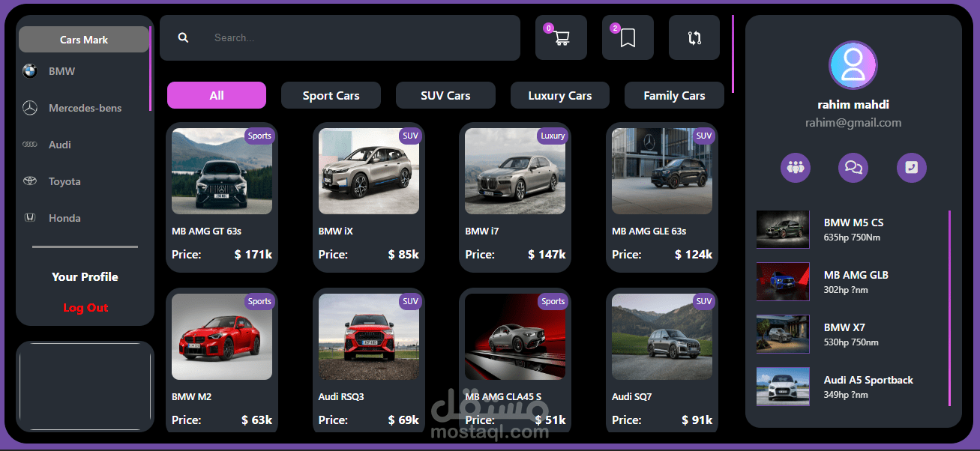Click the 349hp ?nm spec text
Screen dimensions: 980x451
click(846, 394)
